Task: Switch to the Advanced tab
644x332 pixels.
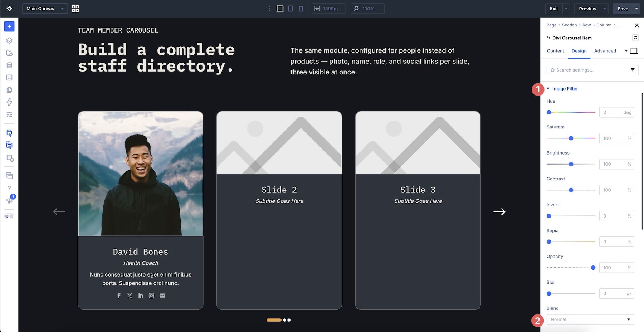Action: pyautogui.click(x=605, y=51)
